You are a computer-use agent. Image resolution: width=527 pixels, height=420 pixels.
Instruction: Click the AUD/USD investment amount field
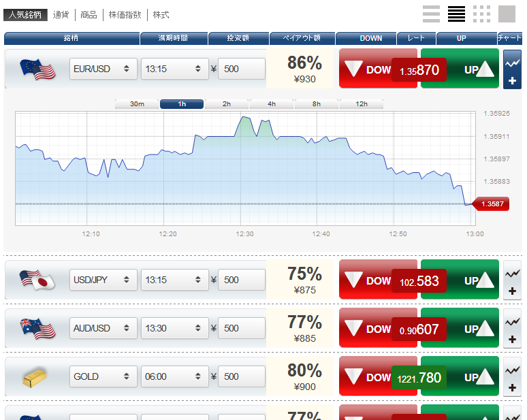tap(242, 328)
